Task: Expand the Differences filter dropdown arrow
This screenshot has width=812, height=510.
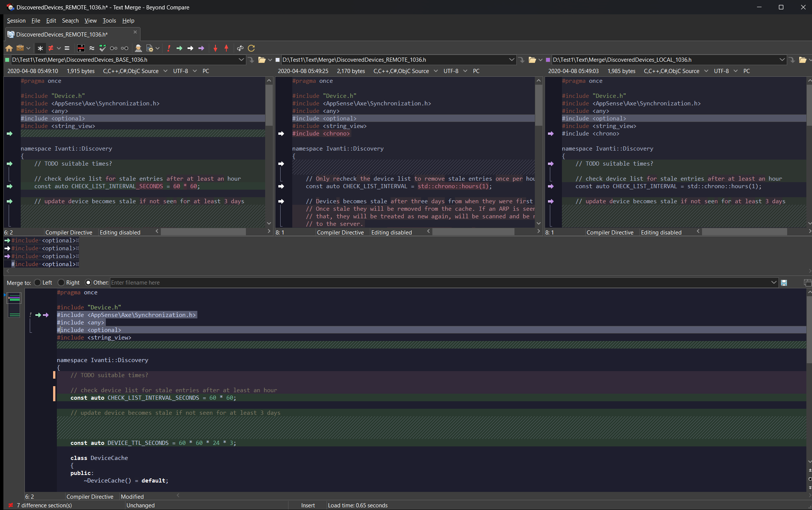Action: [x=59, y=48]
